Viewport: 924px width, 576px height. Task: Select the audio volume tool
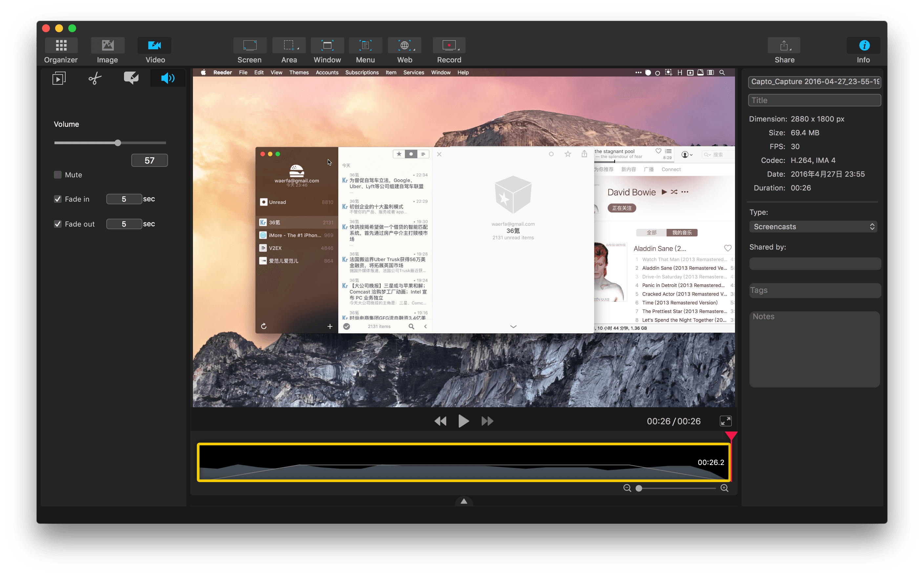167,78
